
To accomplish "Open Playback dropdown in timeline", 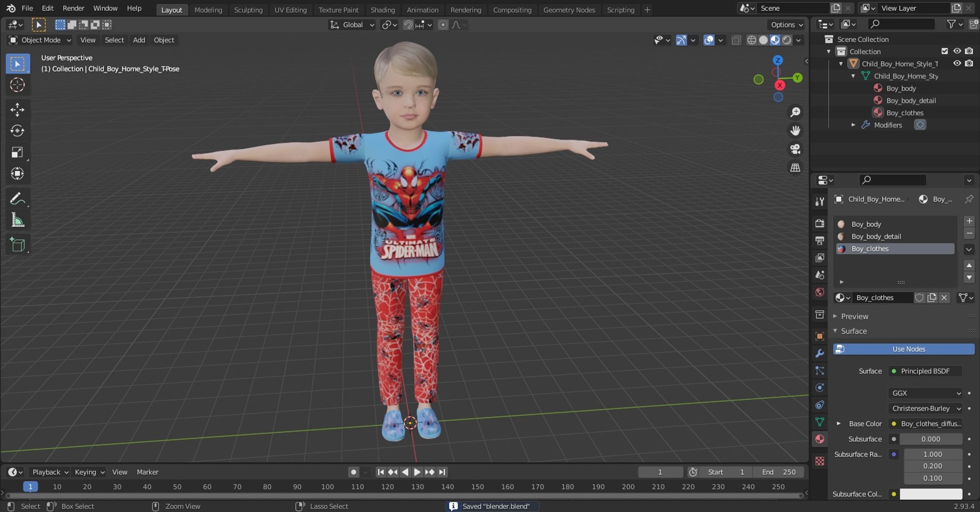I will (49, 472).
